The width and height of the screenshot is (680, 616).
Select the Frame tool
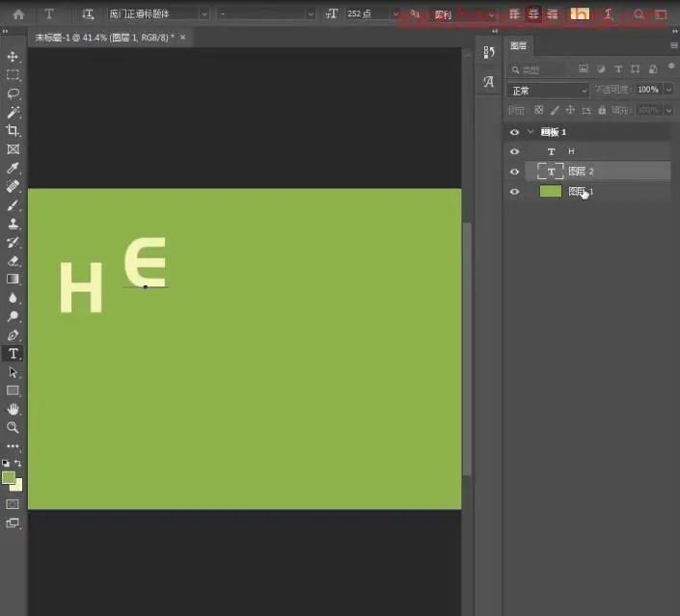[13, 149]
